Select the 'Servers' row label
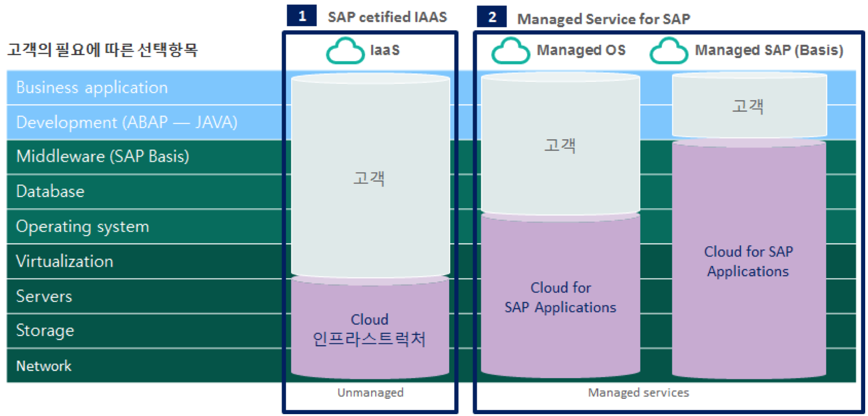 (44, 296)
